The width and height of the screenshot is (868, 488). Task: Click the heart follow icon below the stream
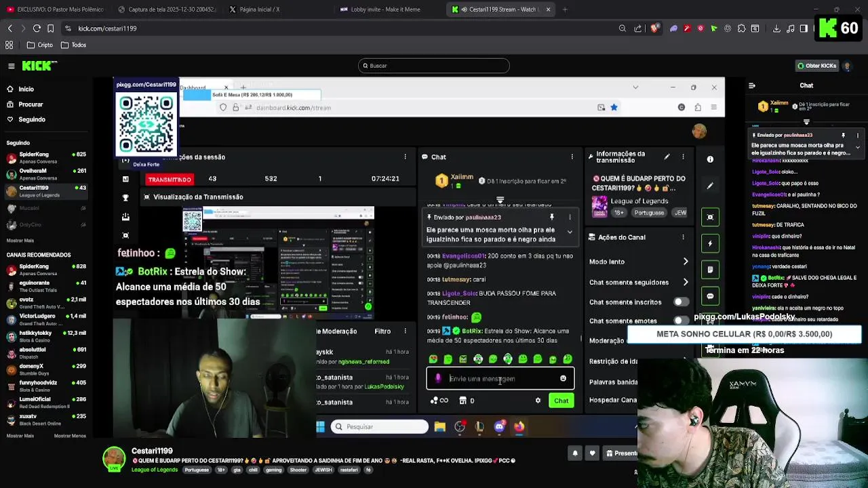click(x=592, y=453)
